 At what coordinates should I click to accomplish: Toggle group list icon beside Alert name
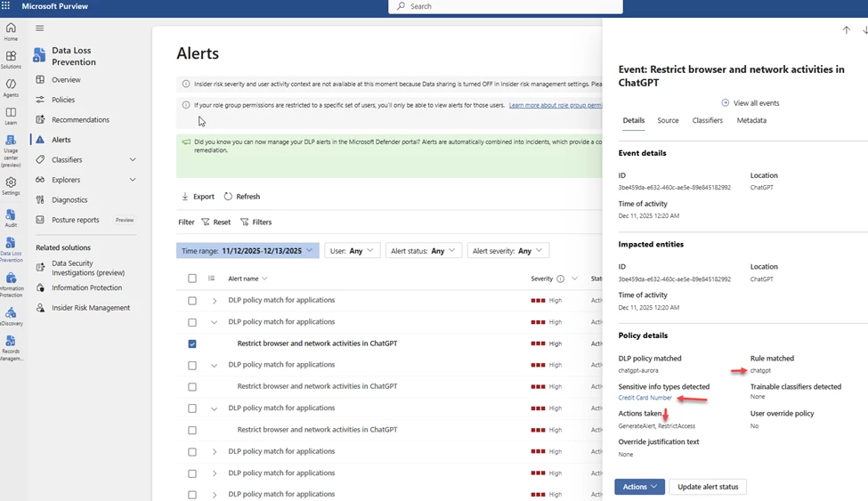click(x=212, y=279)
